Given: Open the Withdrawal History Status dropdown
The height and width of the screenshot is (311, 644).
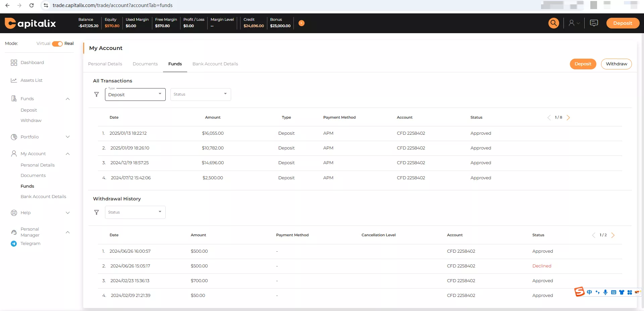Looking at the screenshot, I should tap(135, 212).
